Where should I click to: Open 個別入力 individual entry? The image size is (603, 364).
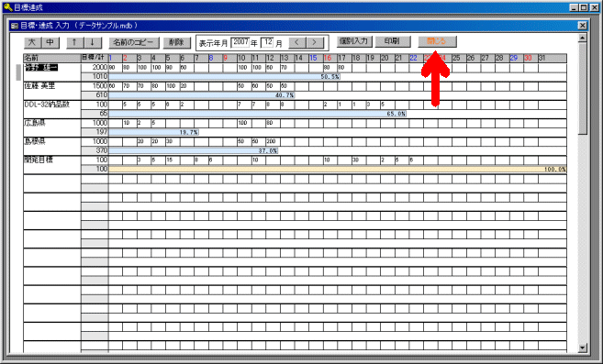[354, 41]
